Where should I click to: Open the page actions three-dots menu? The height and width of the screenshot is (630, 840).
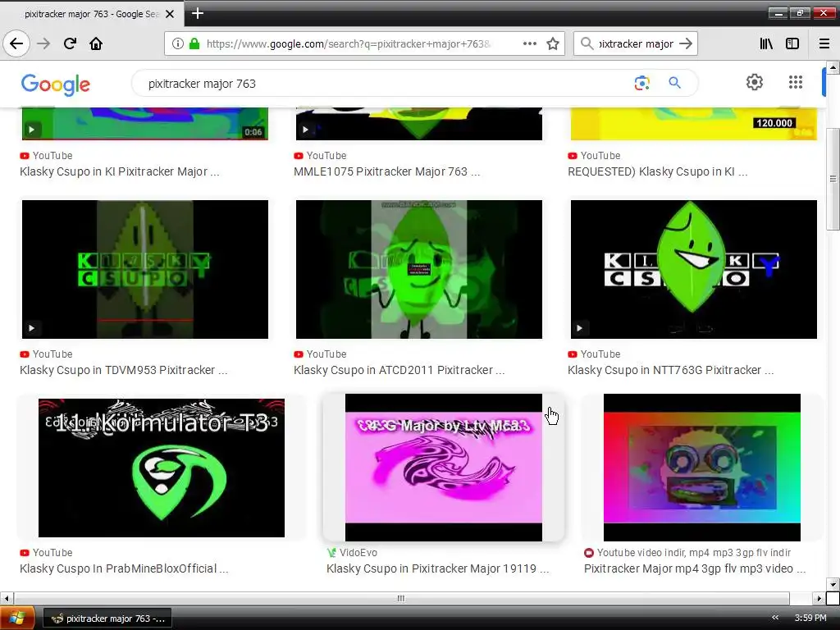coord(530,43)
